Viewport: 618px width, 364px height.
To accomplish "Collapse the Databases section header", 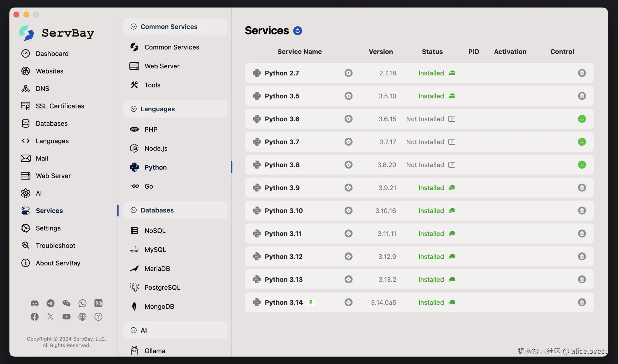I will click(157, 210).
